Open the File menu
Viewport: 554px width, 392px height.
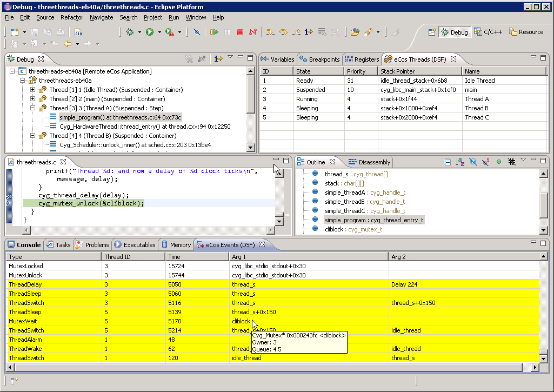coord(9,17)
